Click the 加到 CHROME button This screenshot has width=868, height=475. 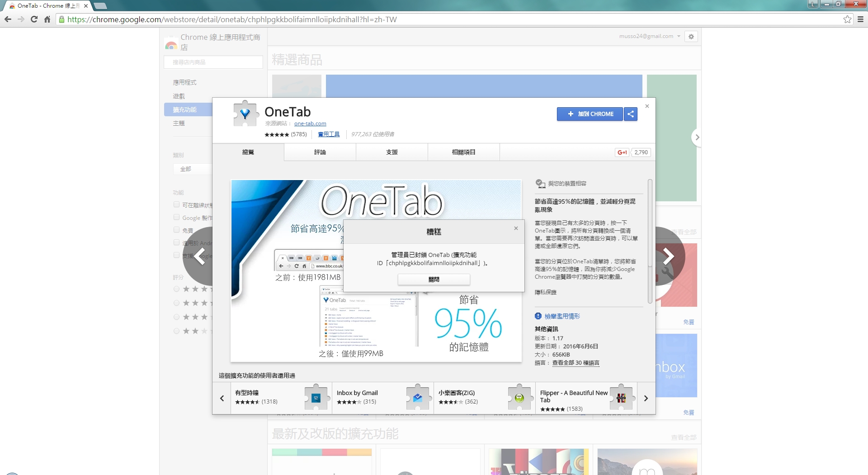[x=590, y=114]
